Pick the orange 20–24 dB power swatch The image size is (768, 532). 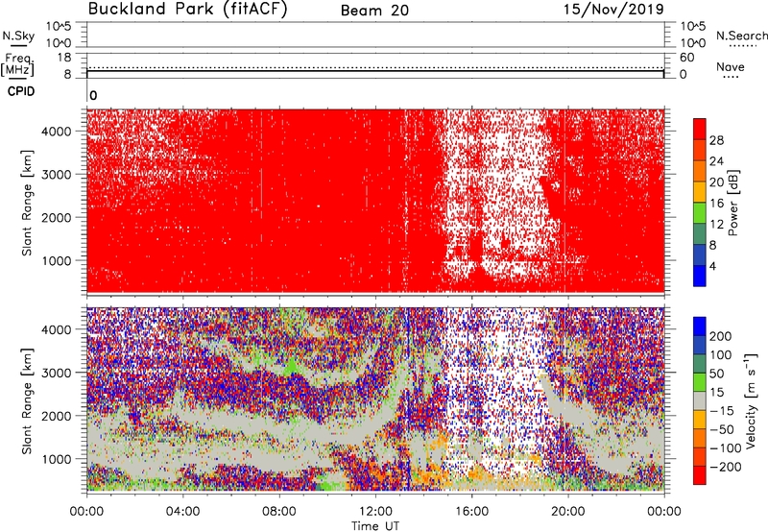pyautogui.click(x=700, y=172)
